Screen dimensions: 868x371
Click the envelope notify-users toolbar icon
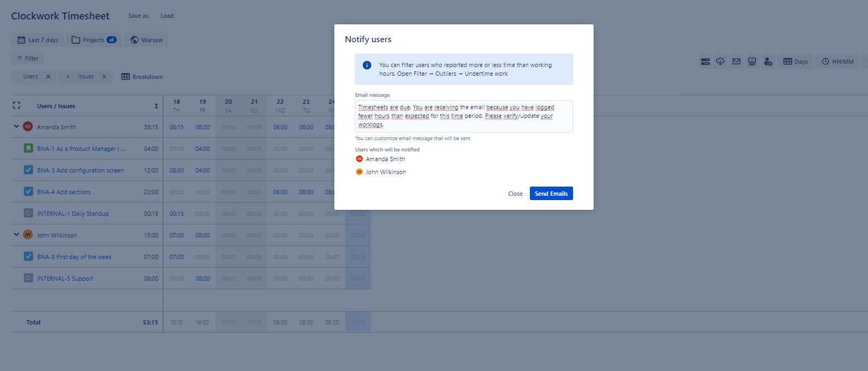(x=736, y=62)
